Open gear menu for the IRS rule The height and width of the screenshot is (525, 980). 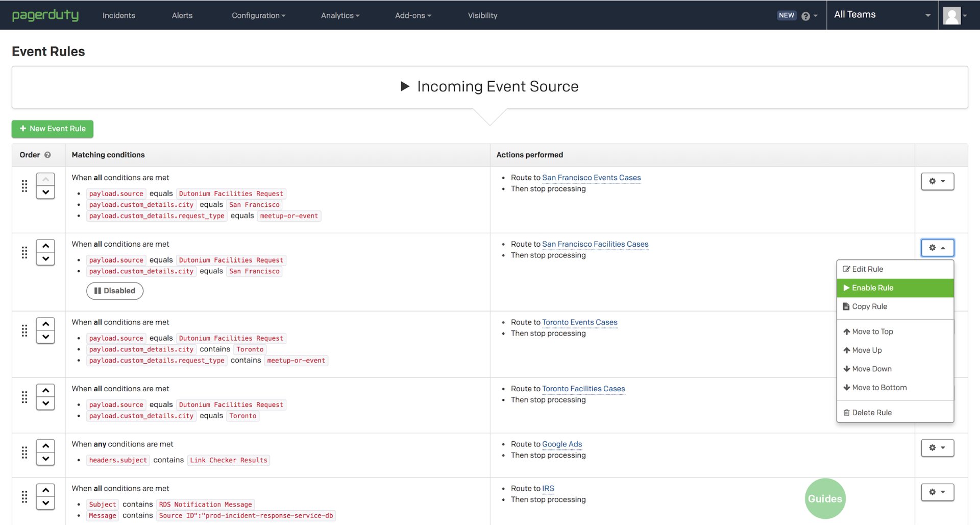[x=937, y=492]
